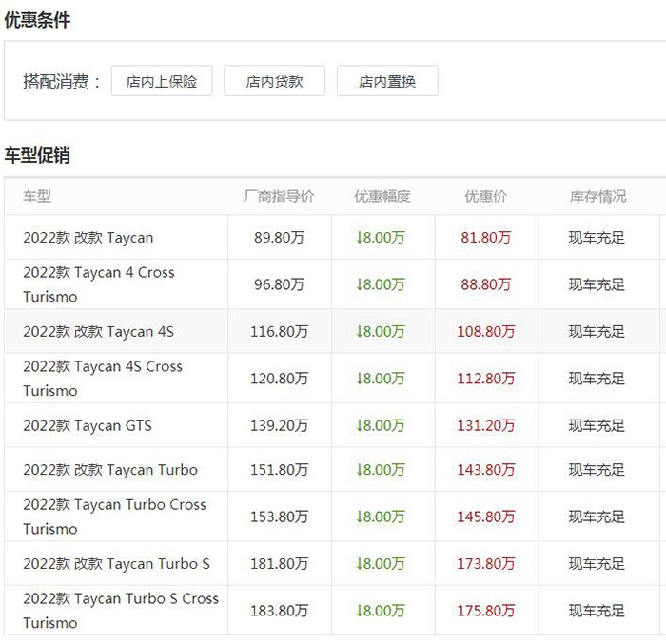The height and width of the screenshot is (644, 666).
Task: Click the 173.80万 discounted price
Action: click(x=486, y=564)
